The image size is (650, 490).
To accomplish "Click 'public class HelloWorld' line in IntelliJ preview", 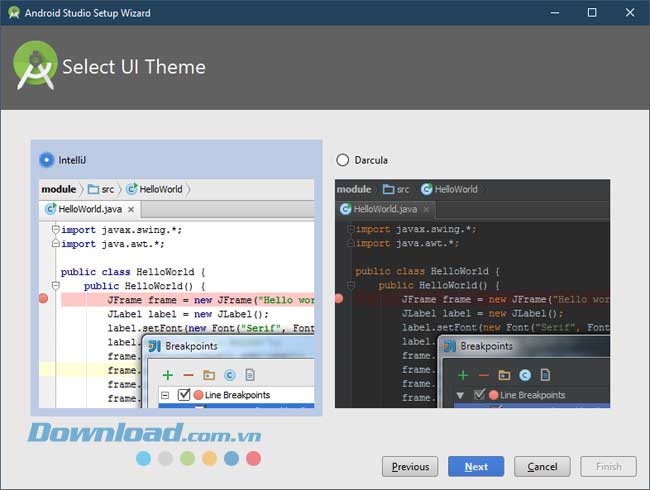I will point(133,272).
